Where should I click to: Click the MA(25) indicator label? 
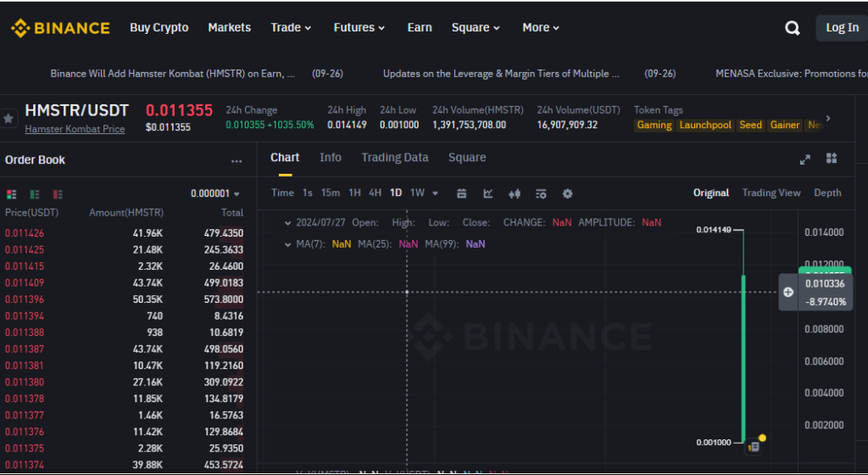click(x=373, y=244)
